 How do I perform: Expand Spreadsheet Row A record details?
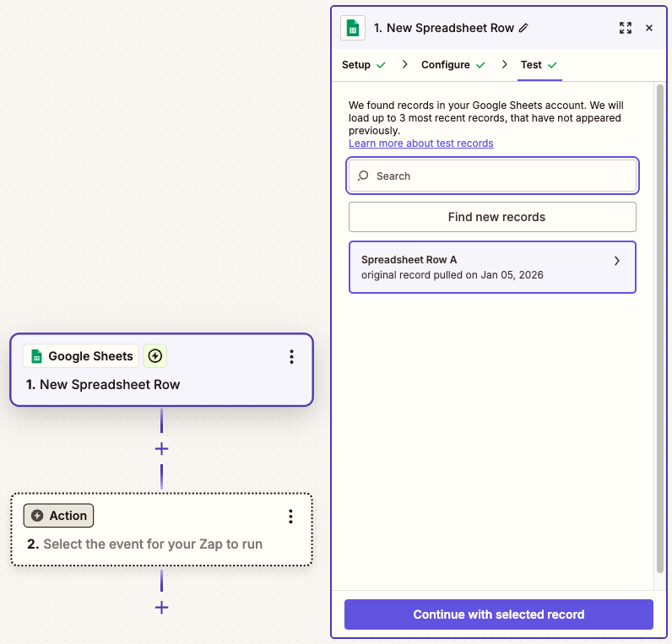(x=492, y=268)
